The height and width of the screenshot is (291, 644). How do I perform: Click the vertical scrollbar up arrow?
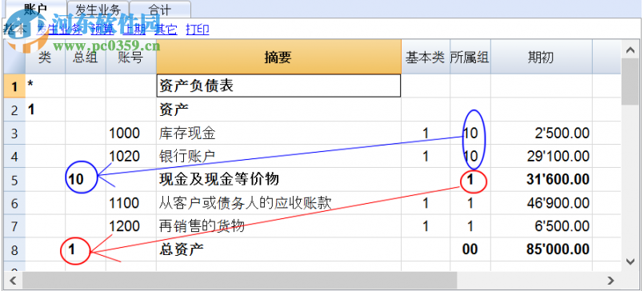tap(630, 50)
